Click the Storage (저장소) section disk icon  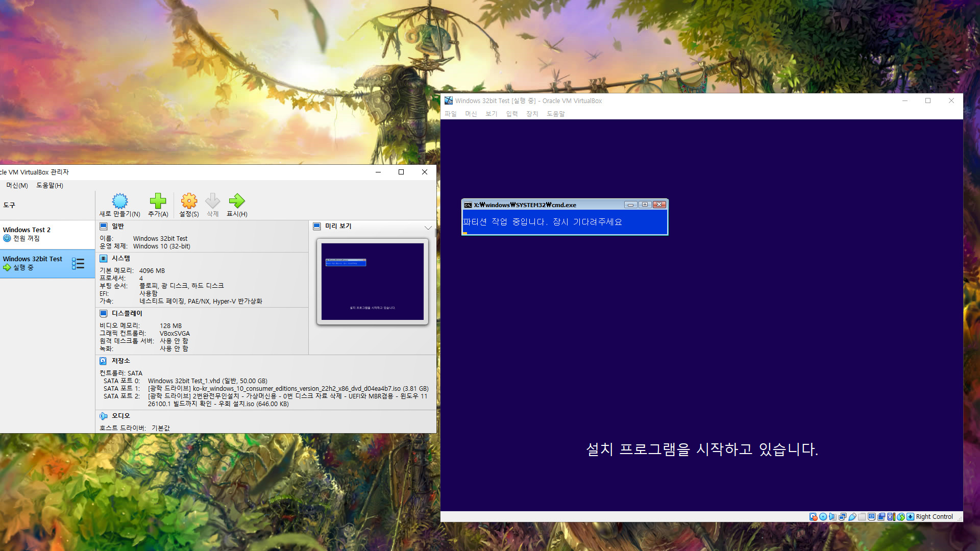point(104,361)
